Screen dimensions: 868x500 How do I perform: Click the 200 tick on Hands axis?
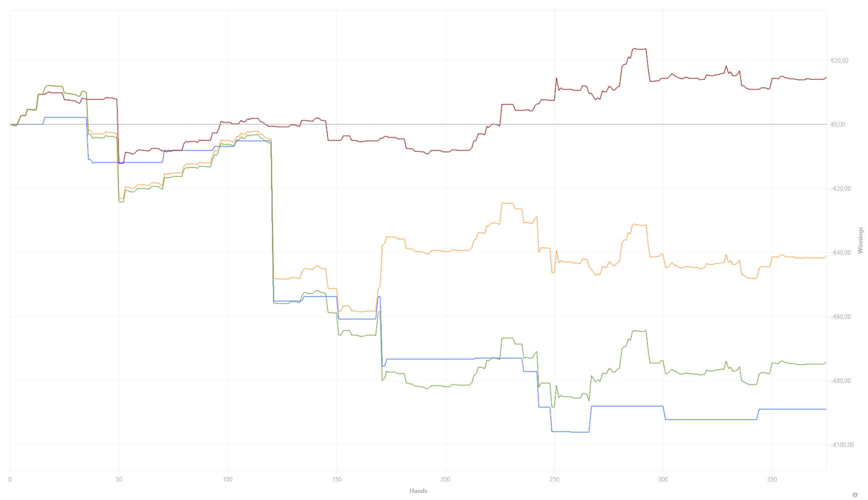(x=445, y=479)
